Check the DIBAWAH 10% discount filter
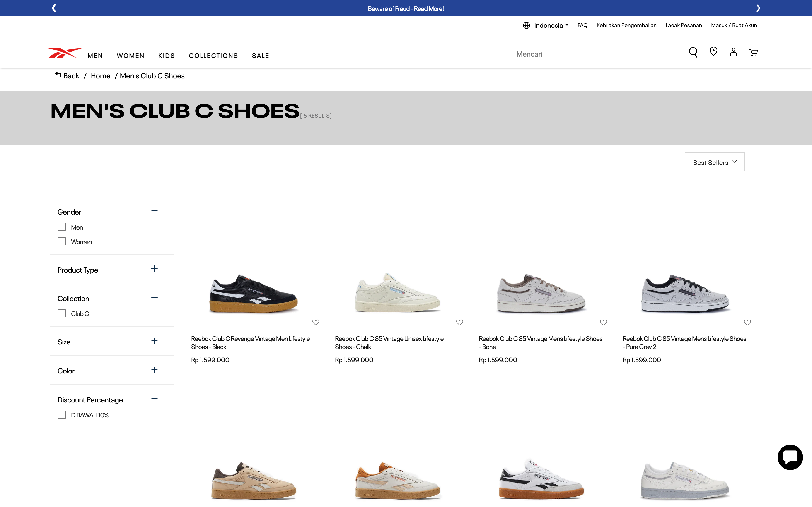Image resolution: width=812 pixels, height=507 pixels. [x=61, y=415]
